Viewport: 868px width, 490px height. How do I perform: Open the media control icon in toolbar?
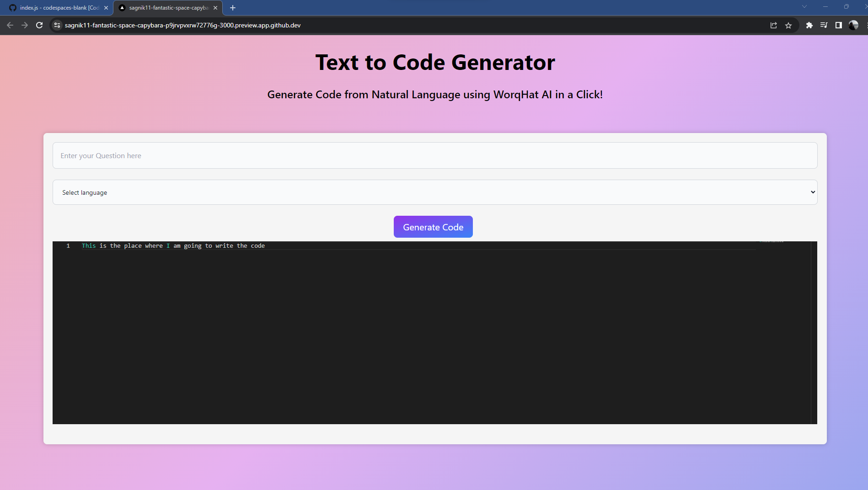click(824, 25)
